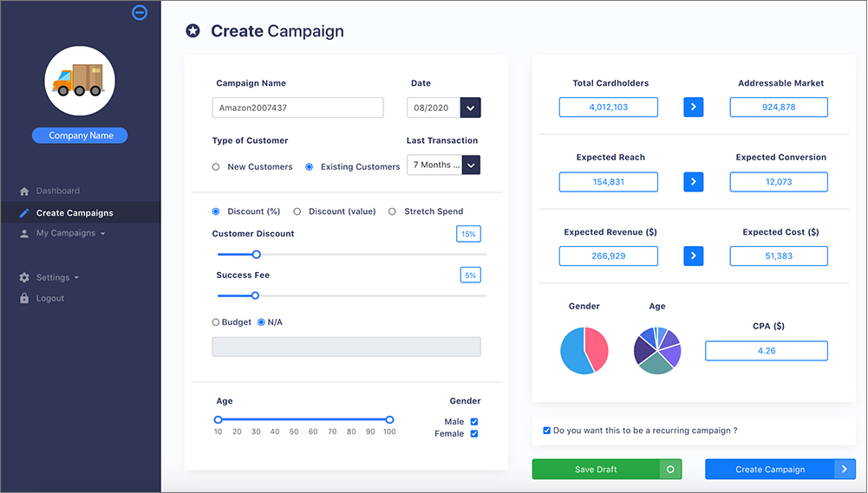Toggle the recurring campaign checkbox
Screen dimensions: 868x493
coord(547,431)
